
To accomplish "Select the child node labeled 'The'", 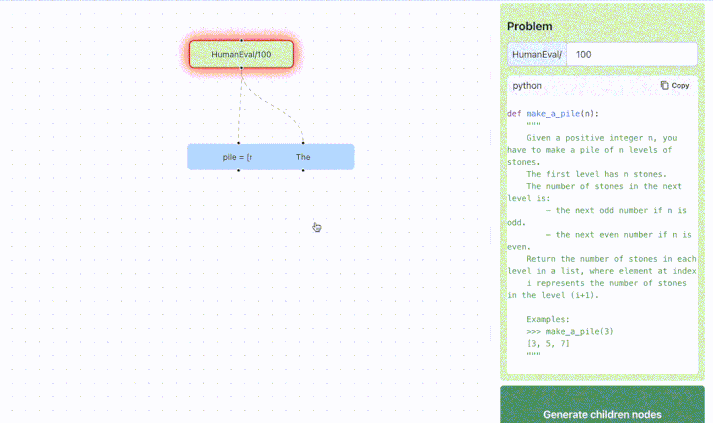I will point(303,157).
